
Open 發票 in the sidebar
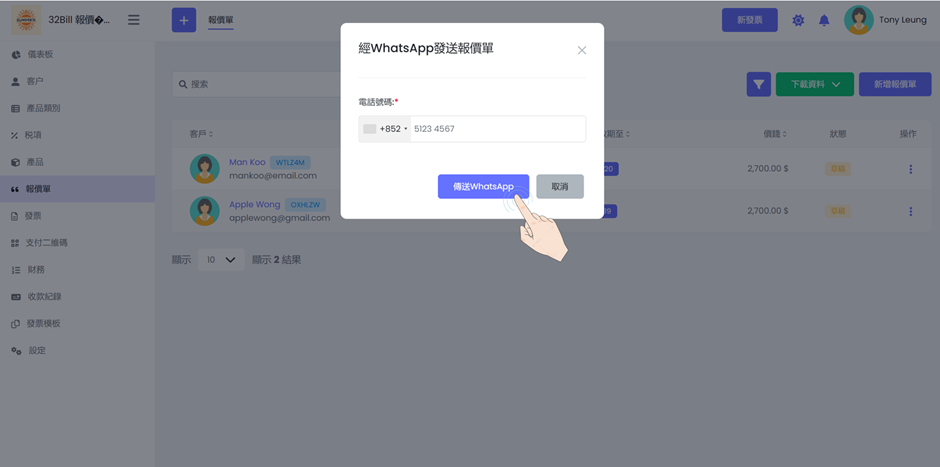[33, 215]
